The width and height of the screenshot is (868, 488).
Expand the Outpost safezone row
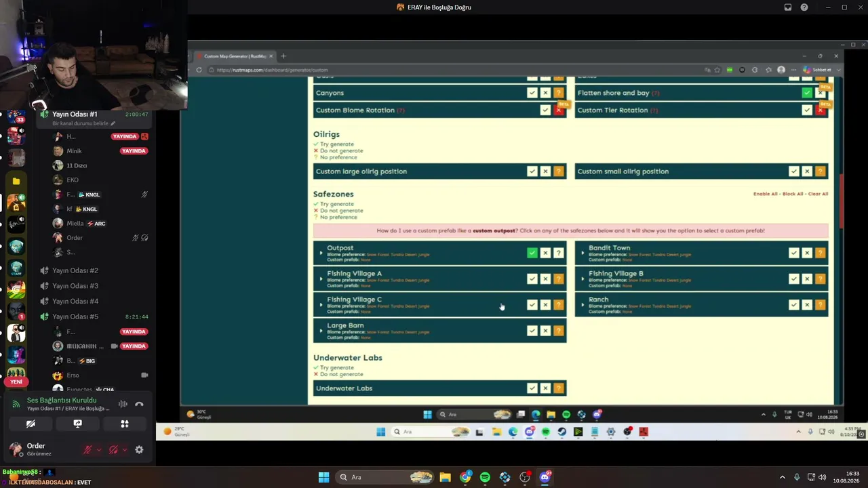click(x=321, y=253)
